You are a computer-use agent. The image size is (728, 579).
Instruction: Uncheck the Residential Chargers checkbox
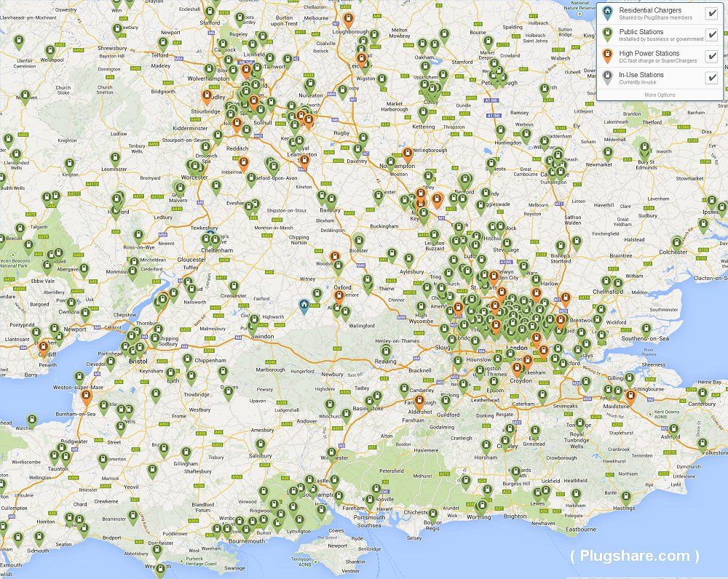(x=711, y=13)
